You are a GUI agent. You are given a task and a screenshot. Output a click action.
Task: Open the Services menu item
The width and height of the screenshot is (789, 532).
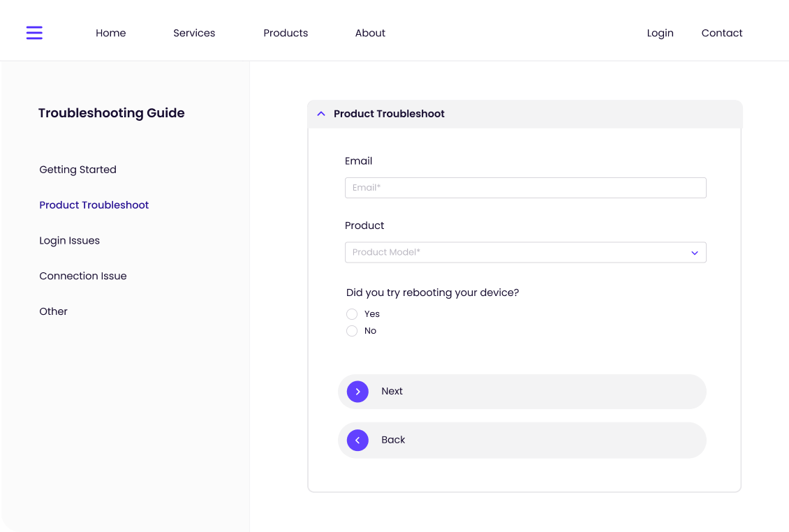click(194, 33)
